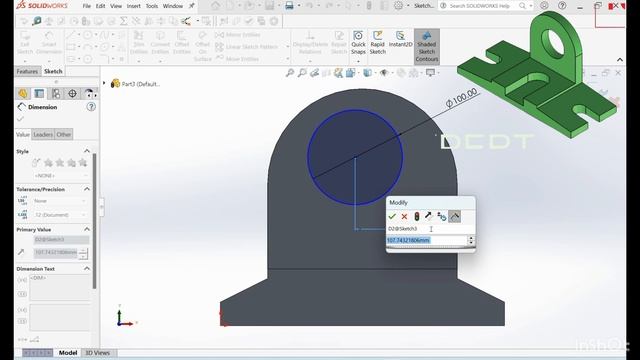Click the PropertyManager tab icon
This screenshot has width=640, height=360.
(39, 93)
